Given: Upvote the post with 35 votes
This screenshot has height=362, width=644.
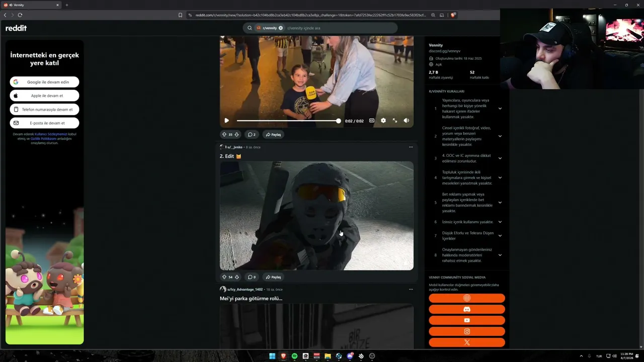Looking at the screenshot, I should (224, 135).
